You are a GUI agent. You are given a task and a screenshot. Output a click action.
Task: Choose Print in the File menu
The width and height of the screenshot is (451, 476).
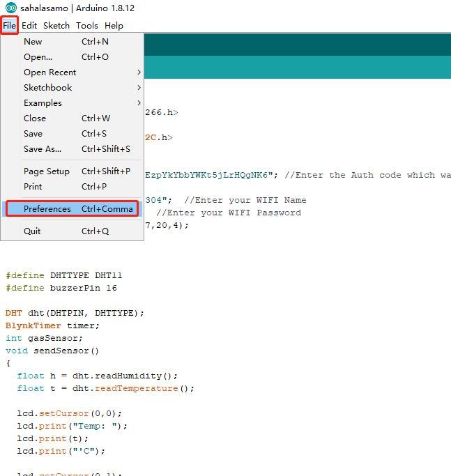point(72,186)
